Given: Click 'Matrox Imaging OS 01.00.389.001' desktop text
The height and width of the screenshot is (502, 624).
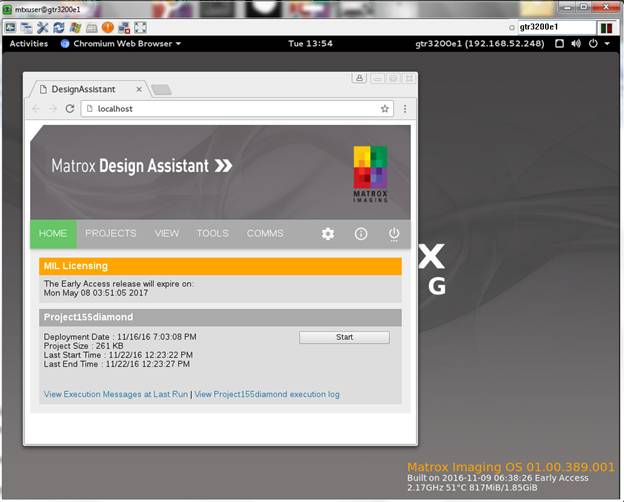Looking at the screenshot, I should click(511, 467).
